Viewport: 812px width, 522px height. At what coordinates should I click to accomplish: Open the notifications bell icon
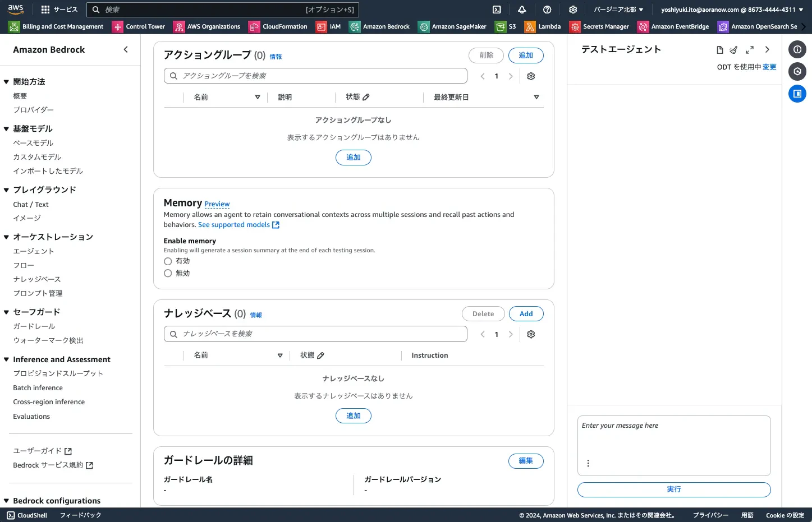click(522, 10)
